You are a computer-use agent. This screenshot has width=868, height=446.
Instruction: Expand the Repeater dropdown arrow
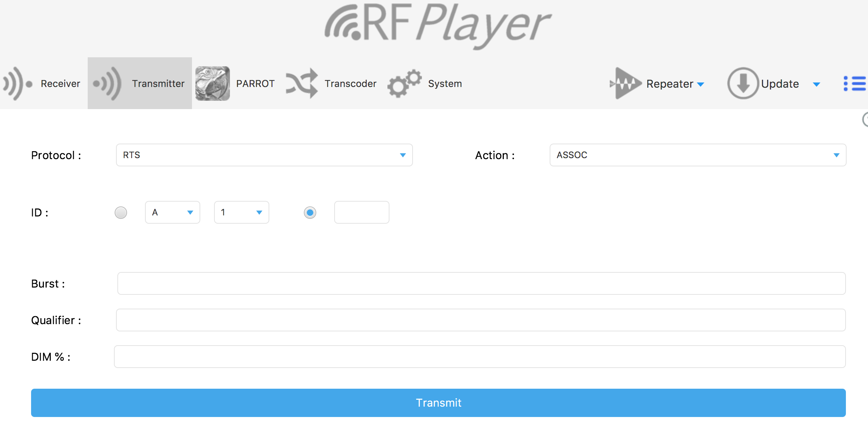tap(701, 85)
